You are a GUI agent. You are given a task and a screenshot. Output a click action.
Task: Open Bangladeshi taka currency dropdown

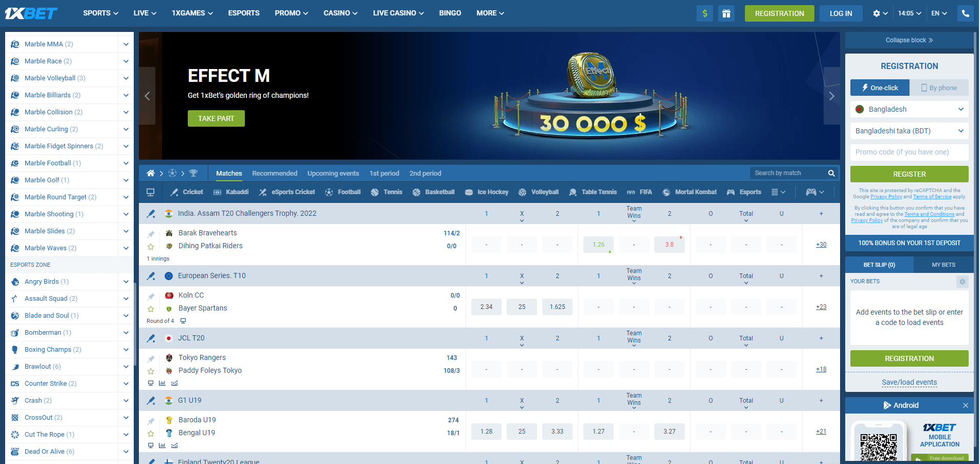910,131
